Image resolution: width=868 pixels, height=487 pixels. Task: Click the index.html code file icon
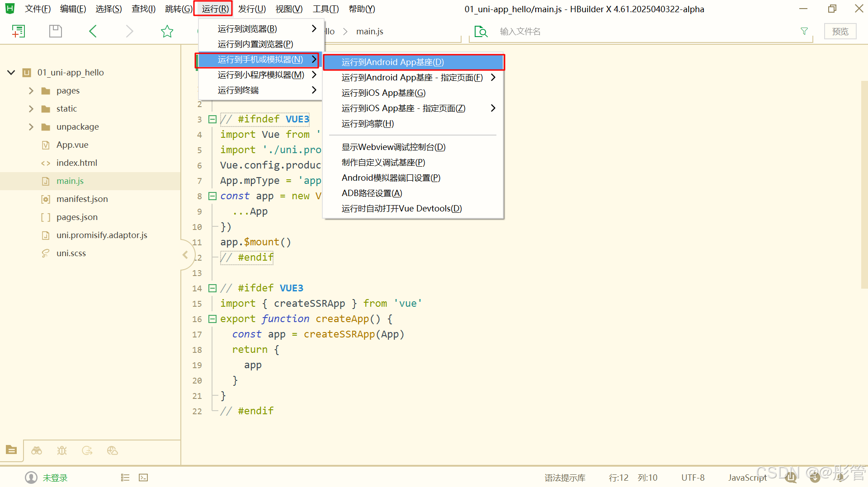[x=46, y=163]
